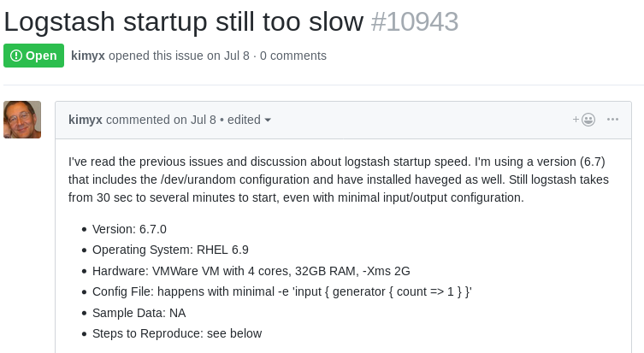Screen dimensions: 644x353
Task: Click the 'Version: 6.7.0' bullet item
Action: [x=129, y=229]
